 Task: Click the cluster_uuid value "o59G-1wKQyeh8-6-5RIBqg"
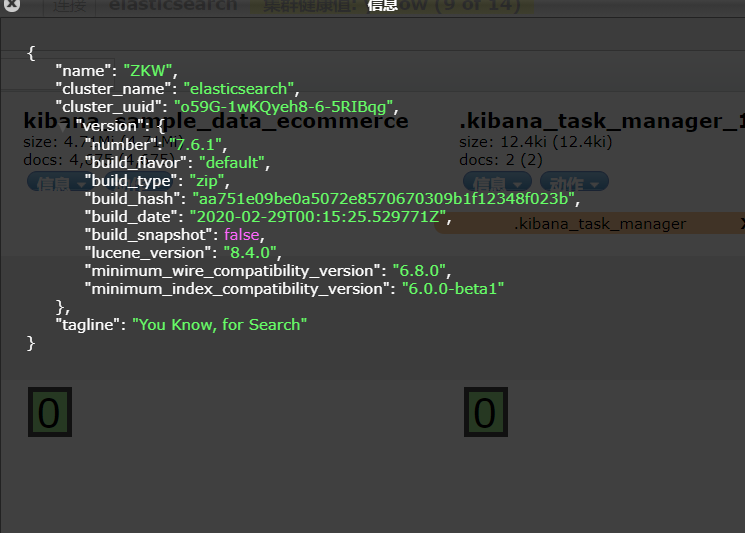point(283,107)
